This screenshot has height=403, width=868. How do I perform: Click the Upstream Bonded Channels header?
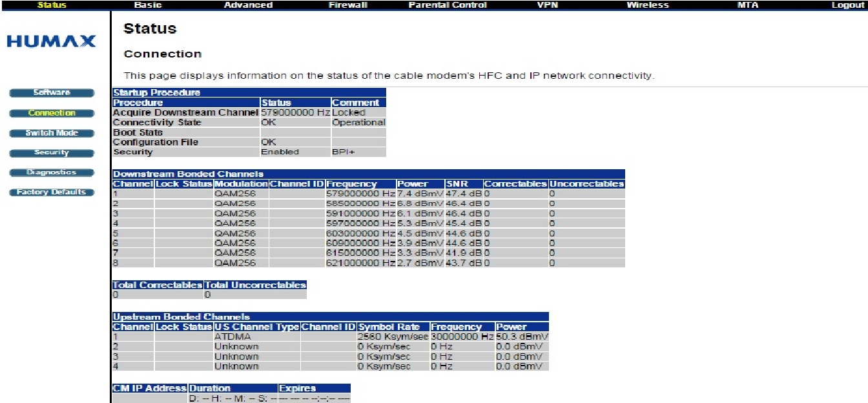(331, 316)
